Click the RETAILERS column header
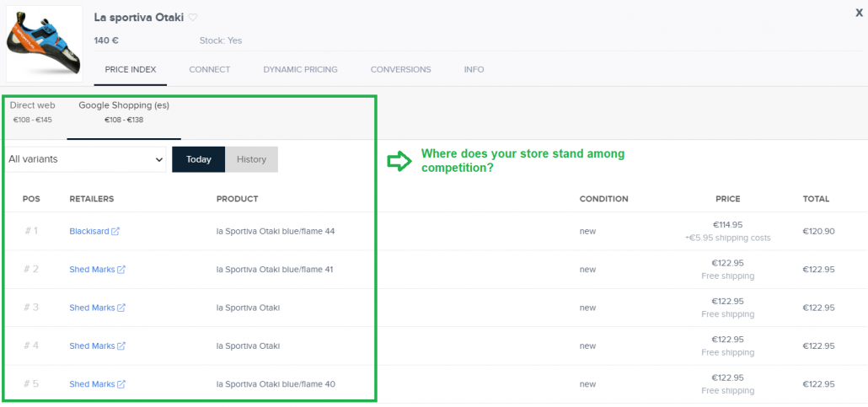Image resolution: width=868 pixels, height=407 pixels. 91,199
